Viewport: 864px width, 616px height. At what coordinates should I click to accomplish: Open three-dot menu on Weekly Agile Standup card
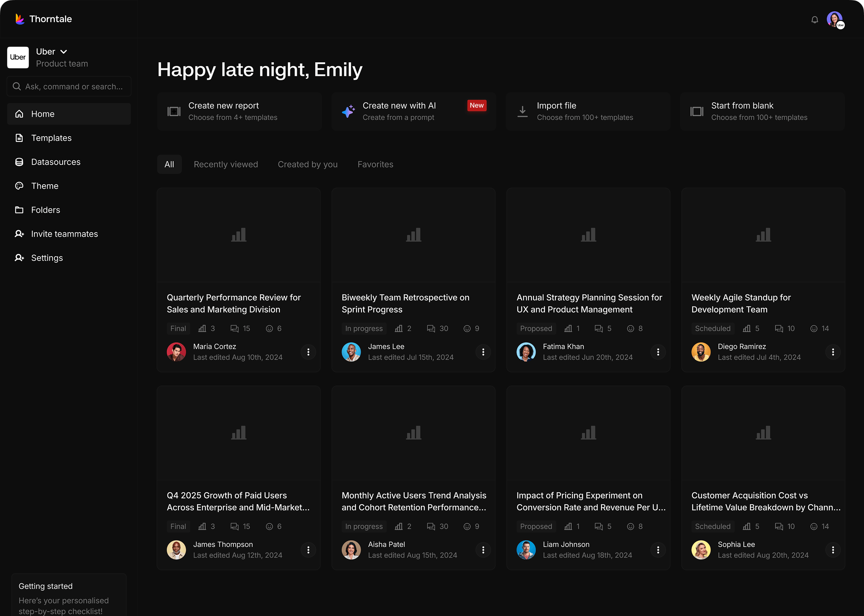[x=833, y=352]
